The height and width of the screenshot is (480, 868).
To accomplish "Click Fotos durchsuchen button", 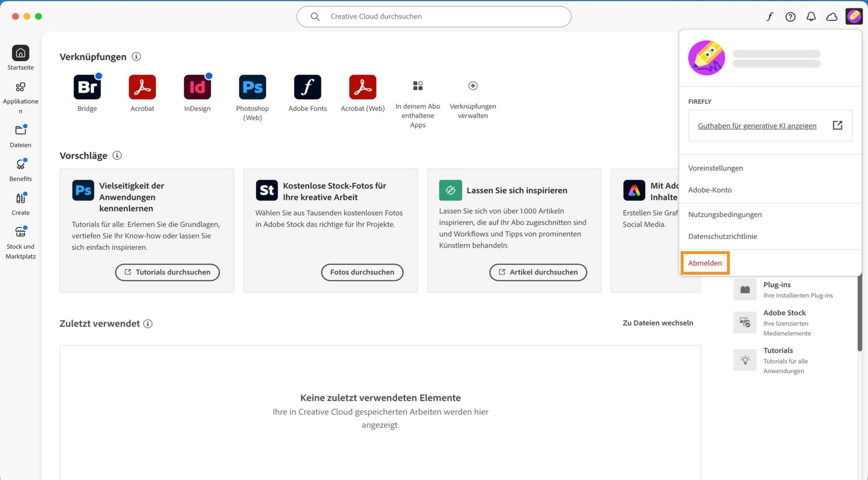I will pos(362,272).
